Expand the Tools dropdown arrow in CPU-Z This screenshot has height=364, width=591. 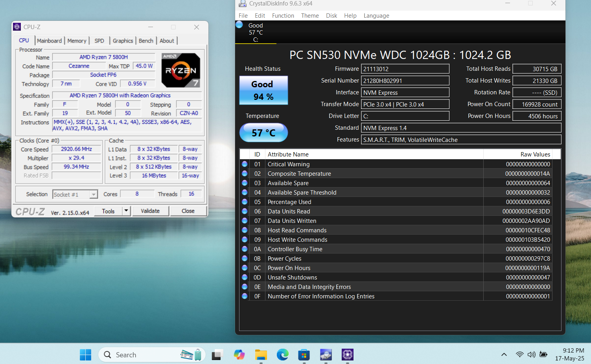pos(126,211)
